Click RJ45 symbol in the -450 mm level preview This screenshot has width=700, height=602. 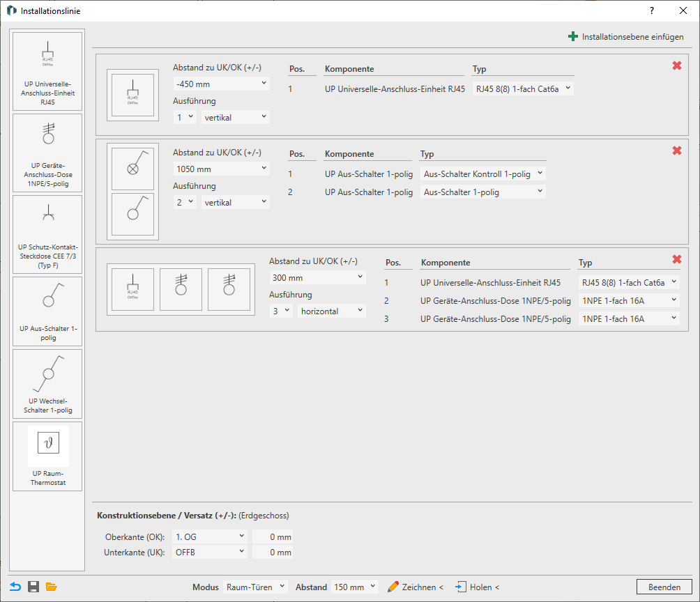(132, 95)
